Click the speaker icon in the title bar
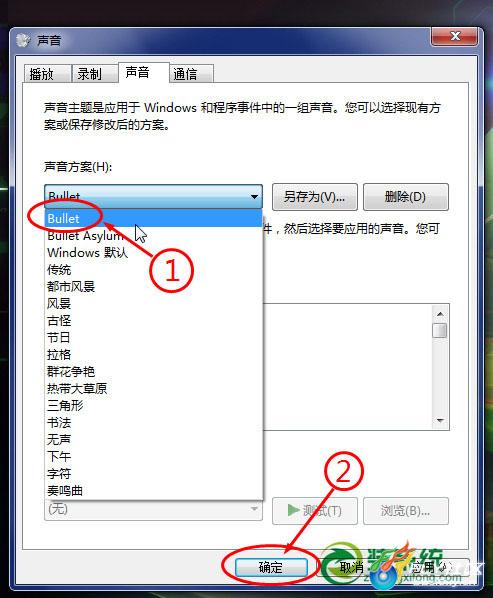Viewport: 493px width, 598px height. pyautogui.click(x=23, y=40)
